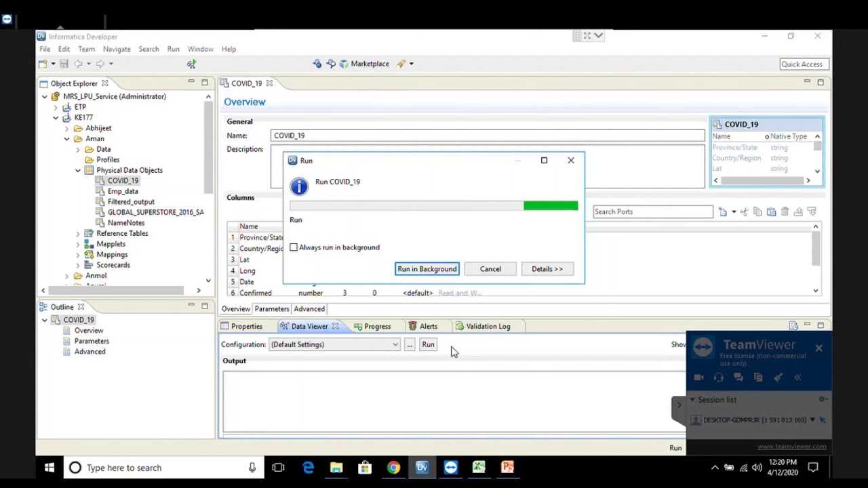Select Parameters in the Outline tree
The width and height of the screenshot is (868, 488).
(x=92, y=341)
